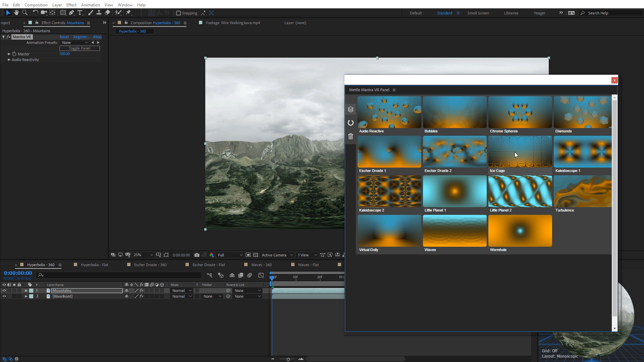Select the Zoom tool in toolbar
The width and height of the screenshot is (644, 362).
click(x=25, y=13)
